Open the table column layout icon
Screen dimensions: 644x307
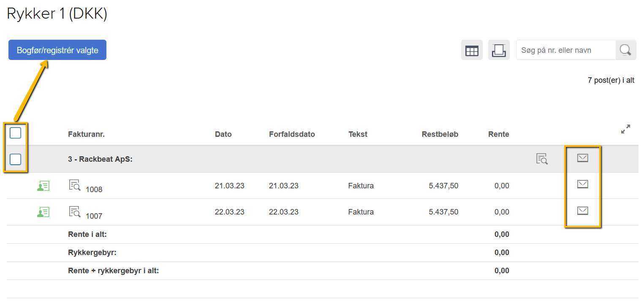point(471,51)
